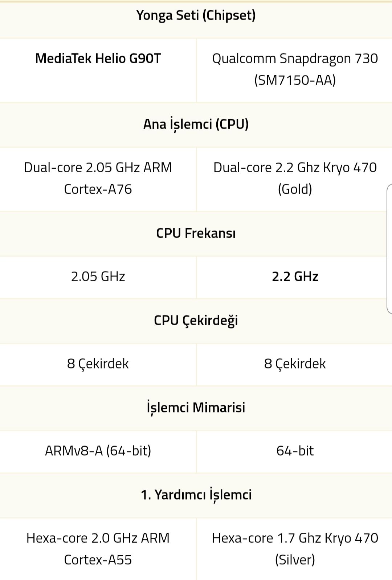Click the (SM7150-AA) model code text
Image resolution: width=392 pixels, height=580 pixels.
click(295, 80)
